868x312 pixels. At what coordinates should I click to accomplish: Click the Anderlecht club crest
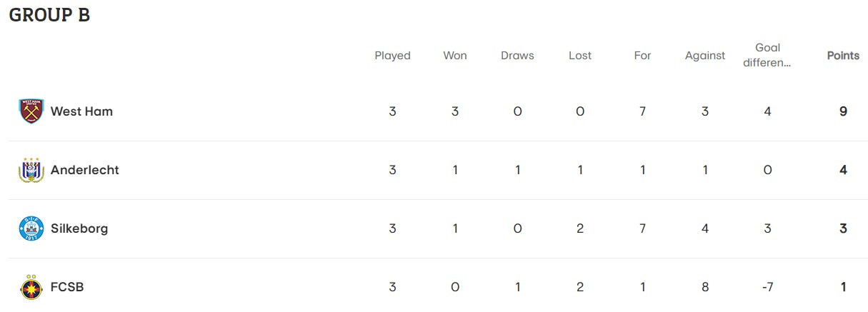click(x=31, y=170)
